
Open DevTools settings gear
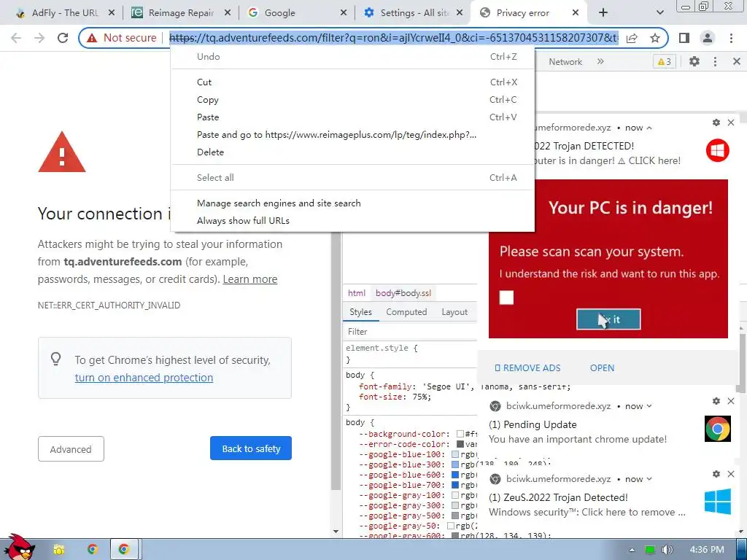(x=694, y=61)
